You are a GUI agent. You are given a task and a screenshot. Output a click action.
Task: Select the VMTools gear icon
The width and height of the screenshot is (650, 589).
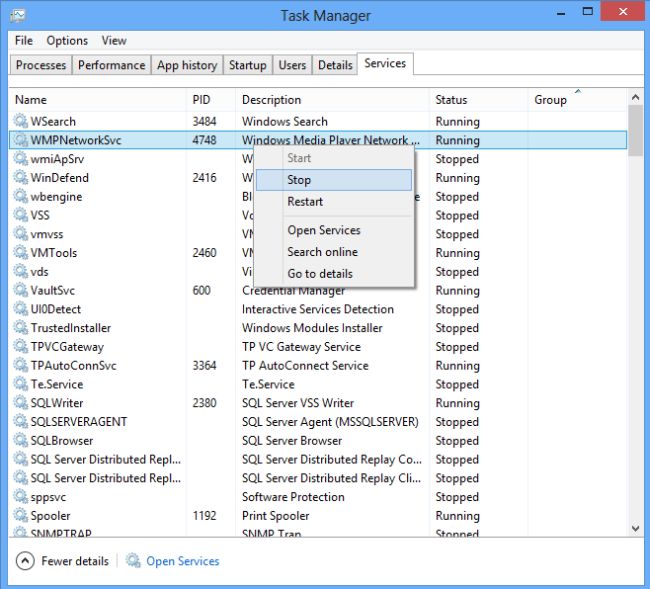20,252
